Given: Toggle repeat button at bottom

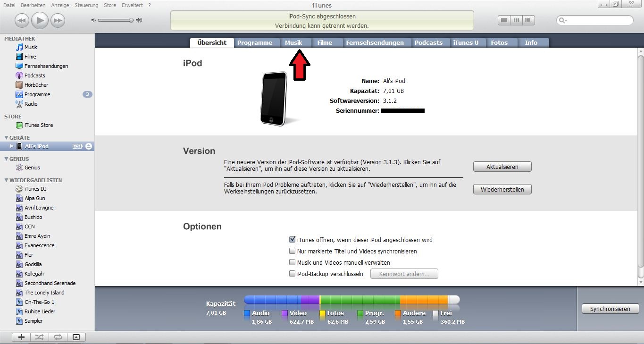Looking at the screenshot, I should tap(58, 337).
